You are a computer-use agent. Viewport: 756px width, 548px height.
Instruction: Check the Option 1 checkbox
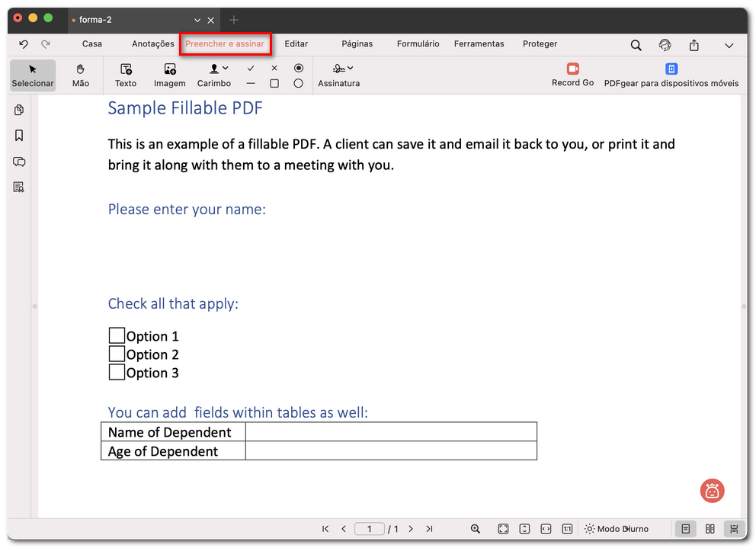[x=117, y=335]
